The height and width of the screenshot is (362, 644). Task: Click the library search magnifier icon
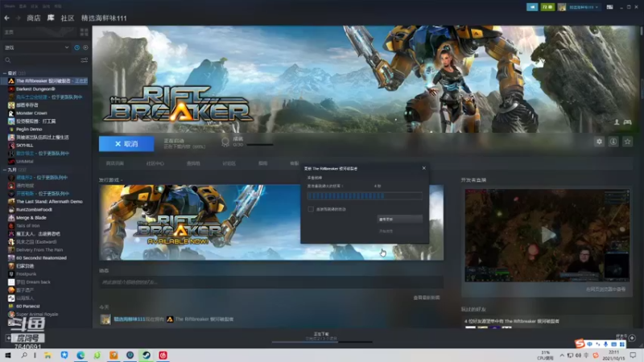point(7,60)
